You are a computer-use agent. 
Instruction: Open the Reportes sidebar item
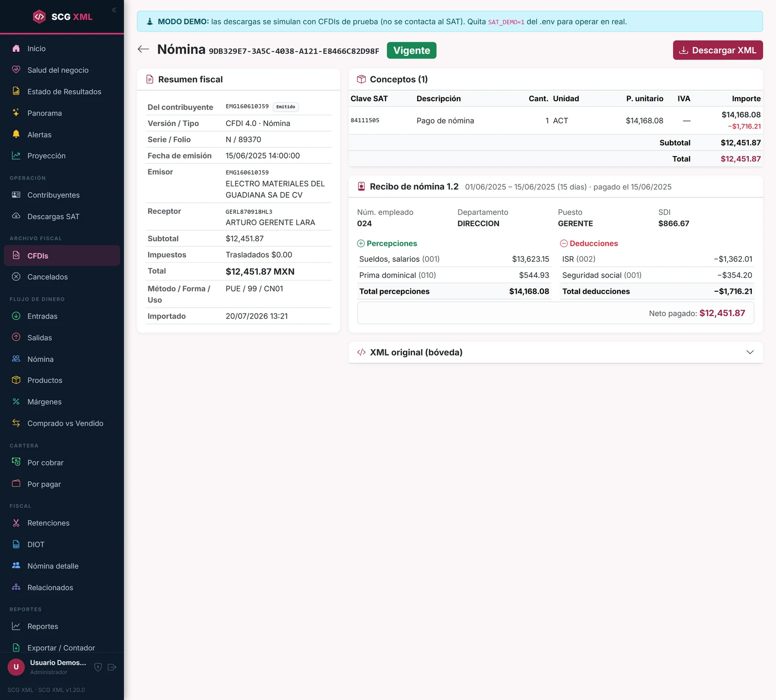pos(62,626)
